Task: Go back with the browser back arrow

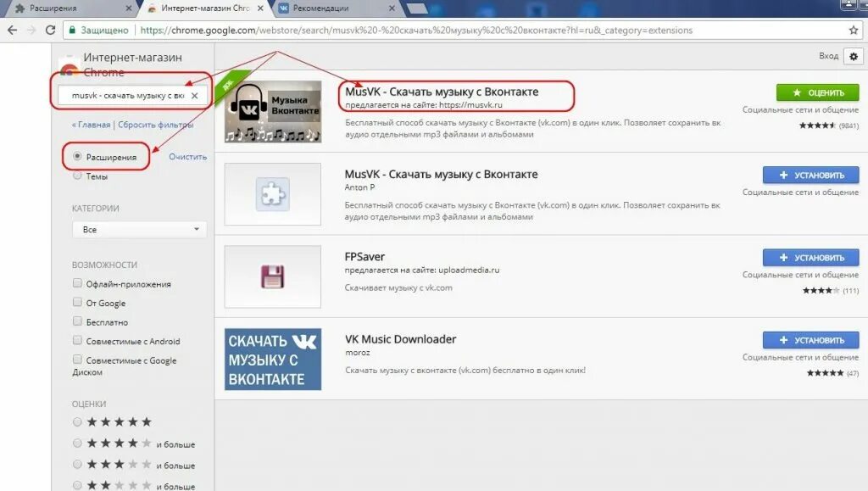Action: (12, 30)
